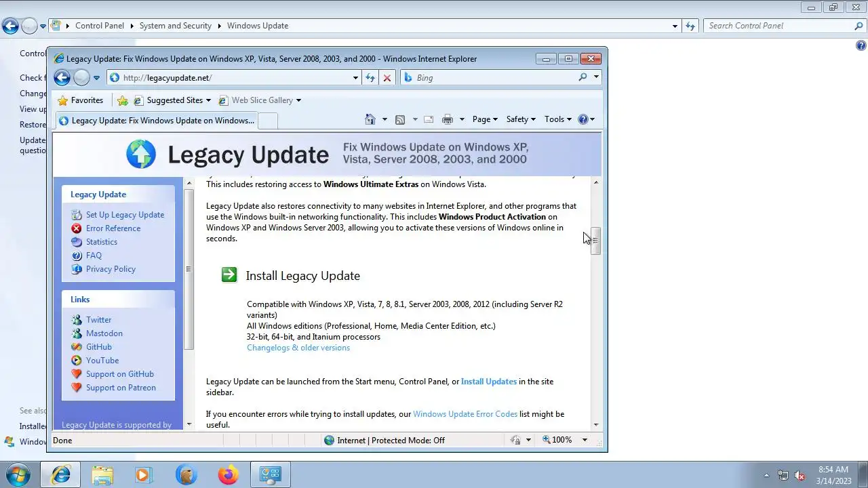The image size is (868, 488).
Task: Click the IE back arrow button
Action: (62, 77)
